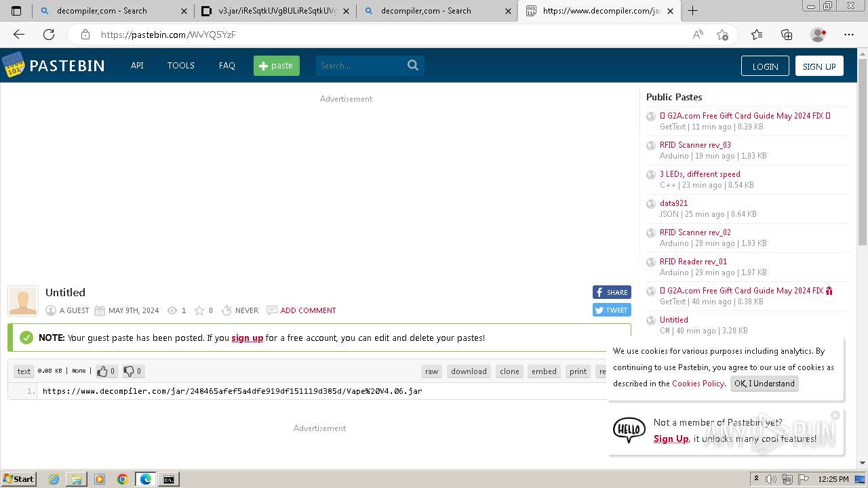Click the guest user avatar thumbnail
This screenshot has width=868, height=488.
point(23,301)
